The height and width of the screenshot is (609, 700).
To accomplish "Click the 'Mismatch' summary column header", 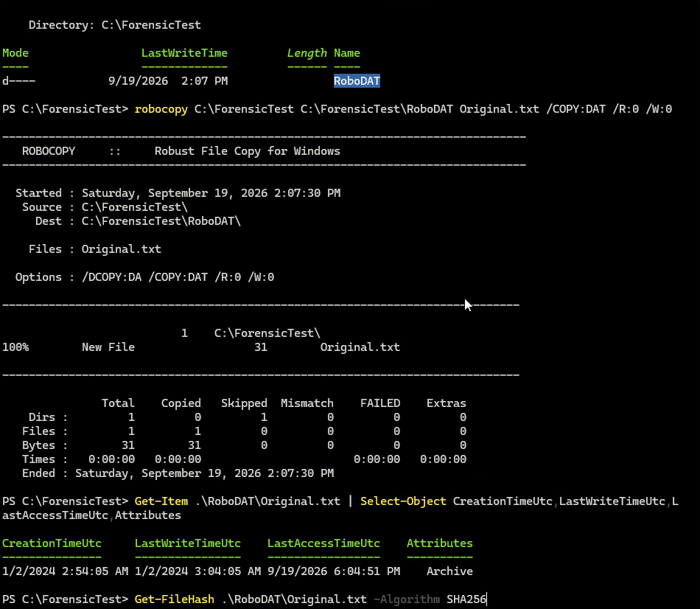I will [x=307, y=403].
